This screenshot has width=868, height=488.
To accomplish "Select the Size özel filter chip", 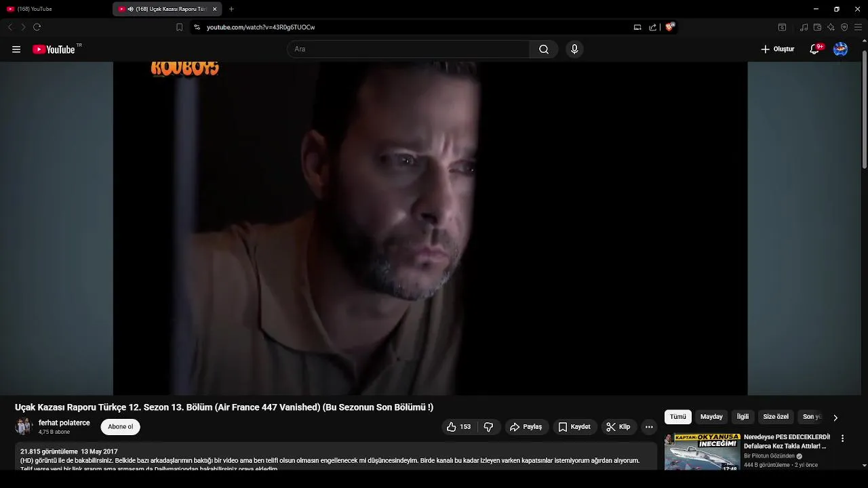I will point(776,417).
